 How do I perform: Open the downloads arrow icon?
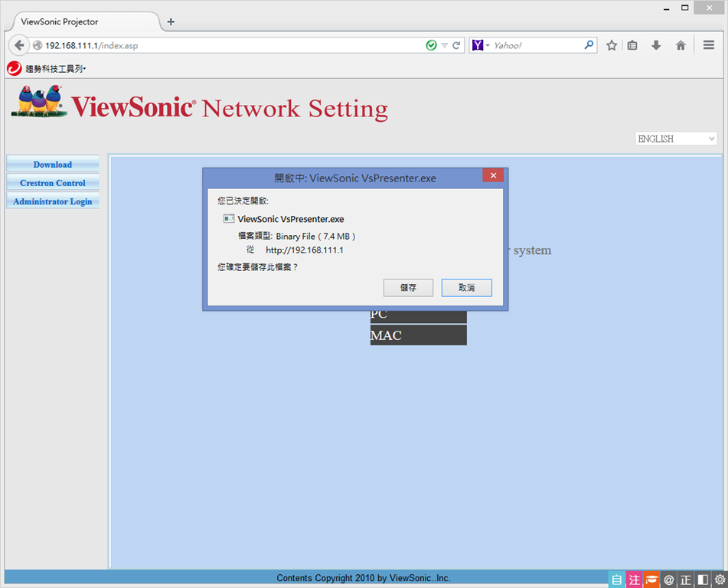[x=656, y=45]
